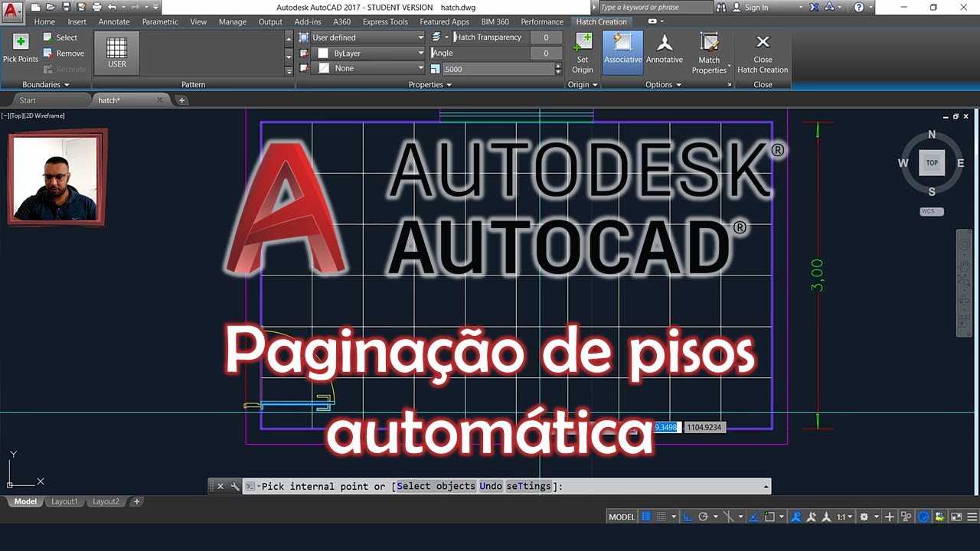Viewport: 980px width, 551px height.
Task: Switch to the Layout1 tab
Action: [x=64, y=502]
